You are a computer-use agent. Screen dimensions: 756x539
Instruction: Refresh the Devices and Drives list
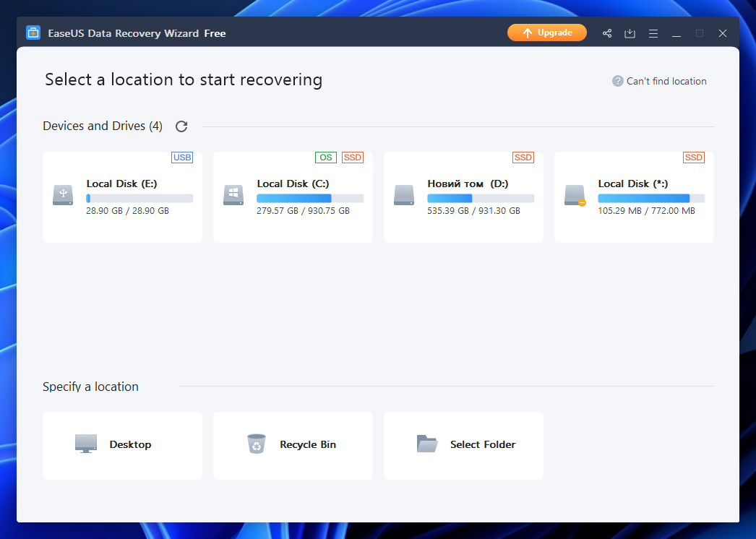point(181,126)
